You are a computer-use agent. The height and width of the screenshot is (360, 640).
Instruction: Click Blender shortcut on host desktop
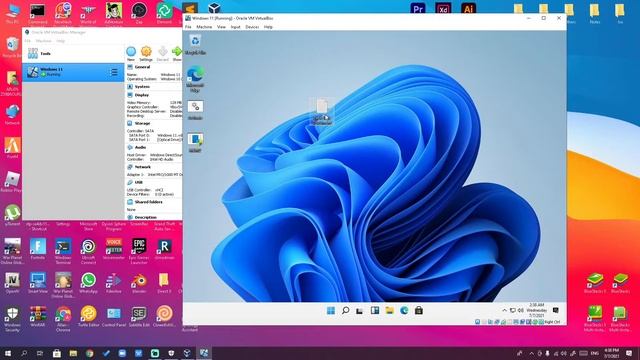tap(139, 283)
